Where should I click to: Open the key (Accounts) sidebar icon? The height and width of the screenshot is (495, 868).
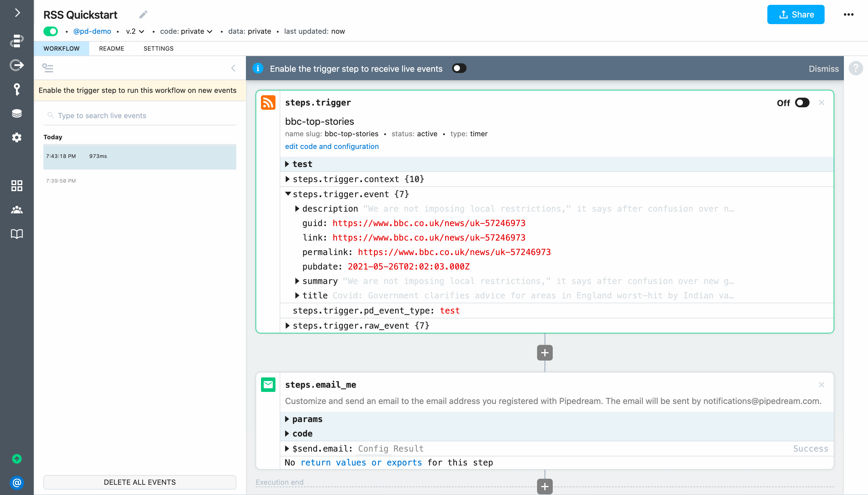click(17, 90)
